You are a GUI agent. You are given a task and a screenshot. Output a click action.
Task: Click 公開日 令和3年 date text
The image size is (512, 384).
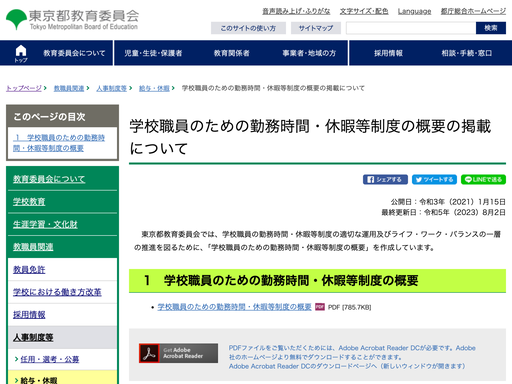click(x=448, y=202)
